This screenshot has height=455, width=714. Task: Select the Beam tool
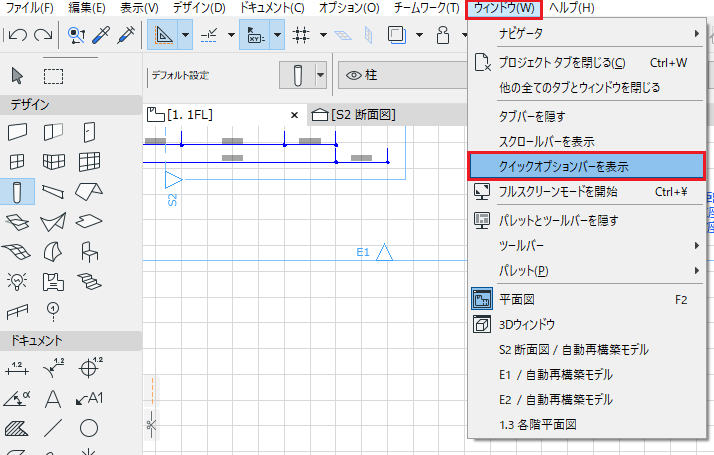coord(53,192)
